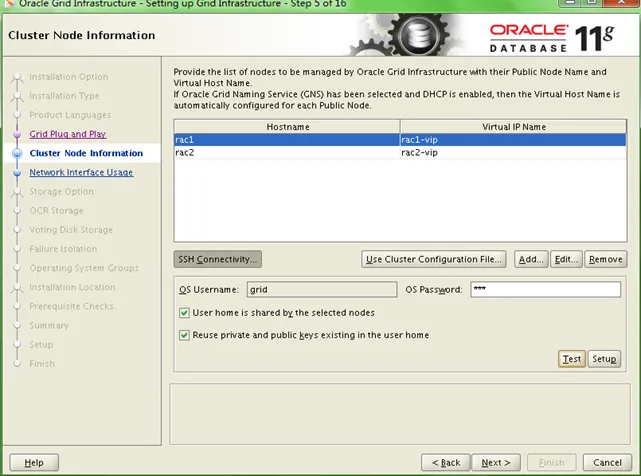Select the rac2 hostname row
Viewport: 641px width, 476px height.
(285, 153)
